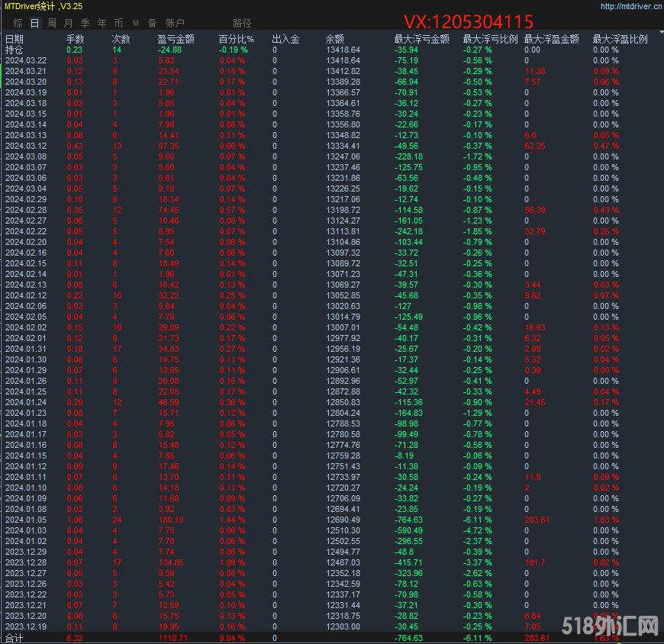This screenshot has width=664, height=644.
Task: Select the 2024.02.05 date row
Action: [x=26, y=317]
